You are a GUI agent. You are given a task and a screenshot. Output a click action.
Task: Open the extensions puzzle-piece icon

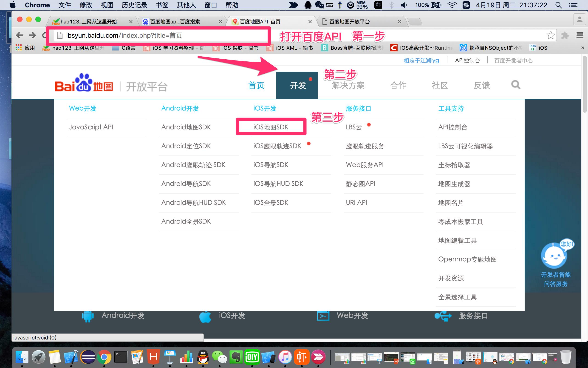tap(565, 35)
